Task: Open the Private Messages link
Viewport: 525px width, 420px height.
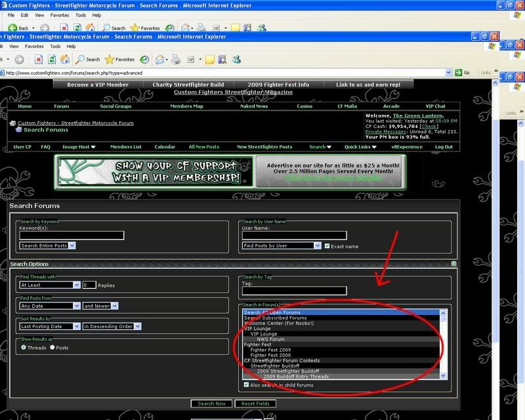Action: pos(386,132)
